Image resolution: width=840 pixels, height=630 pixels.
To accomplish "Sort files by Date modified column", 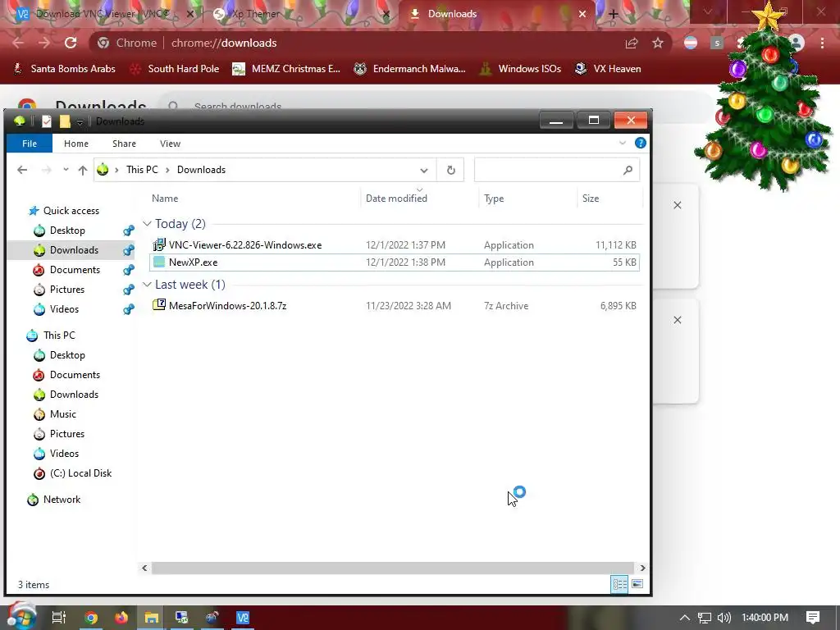I will click(396, 199).
